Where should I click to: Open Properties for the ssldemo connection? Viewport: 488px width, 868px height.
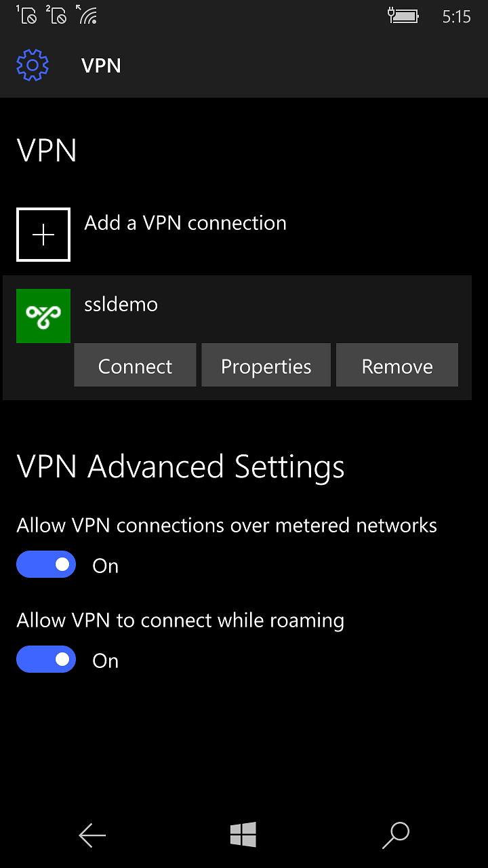(266, 365)
